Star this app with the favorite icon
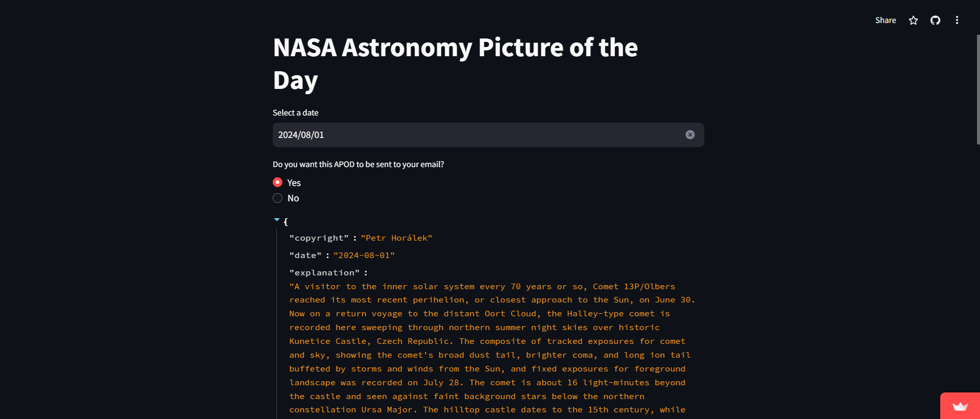The image size is (980, 419). (x=913, y=20)
